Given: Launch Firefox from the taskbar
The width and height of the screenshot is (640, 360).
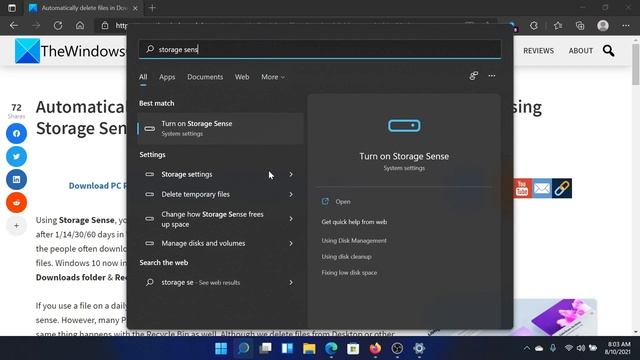Looking at the screenshot, I should point(375,348).
